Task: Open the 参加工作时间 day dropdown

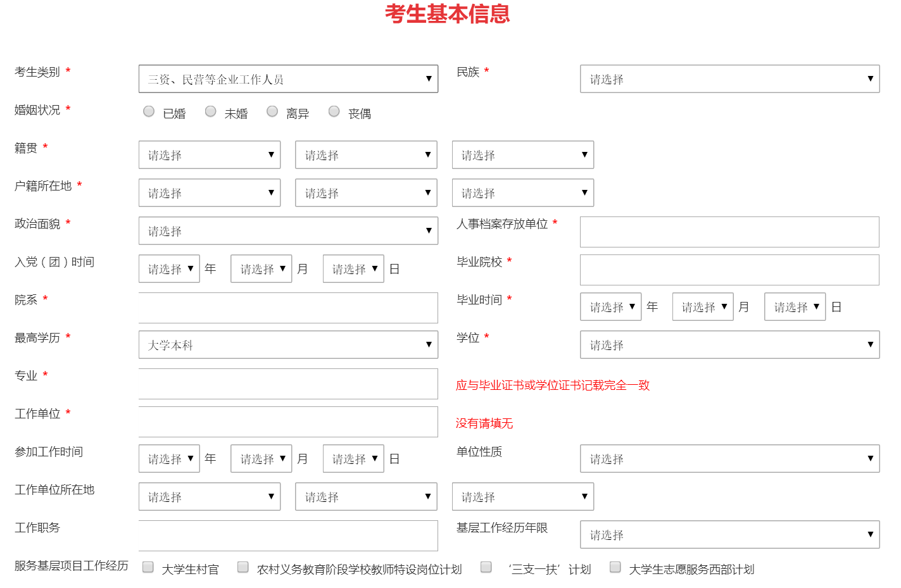Action: coord(353,459)
